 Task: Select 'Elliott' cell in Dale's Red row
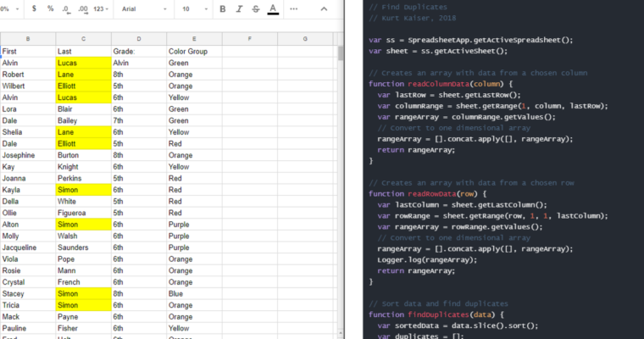coord(83,143)
